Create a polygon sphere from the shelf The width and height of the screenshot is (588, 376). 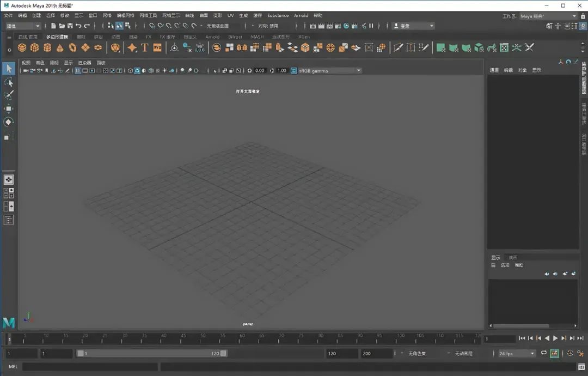pos(22,48)
